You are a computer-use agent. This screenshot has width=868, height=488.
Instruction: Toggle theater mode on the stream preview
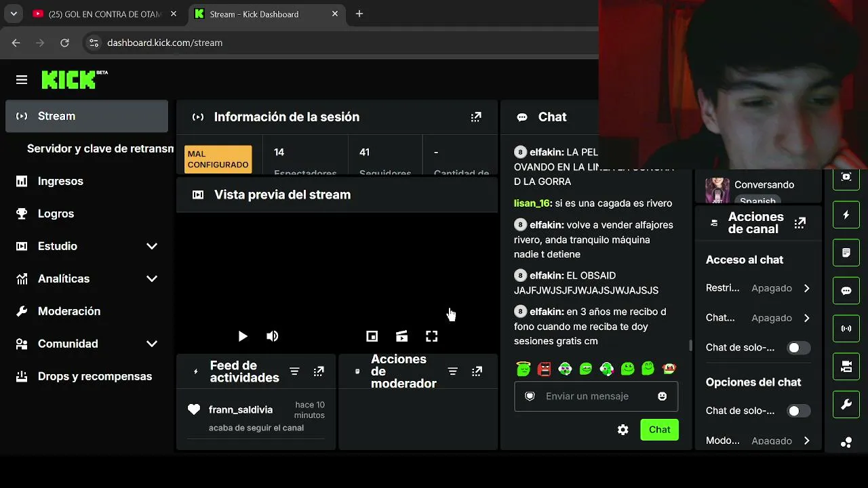pos(401,336)
